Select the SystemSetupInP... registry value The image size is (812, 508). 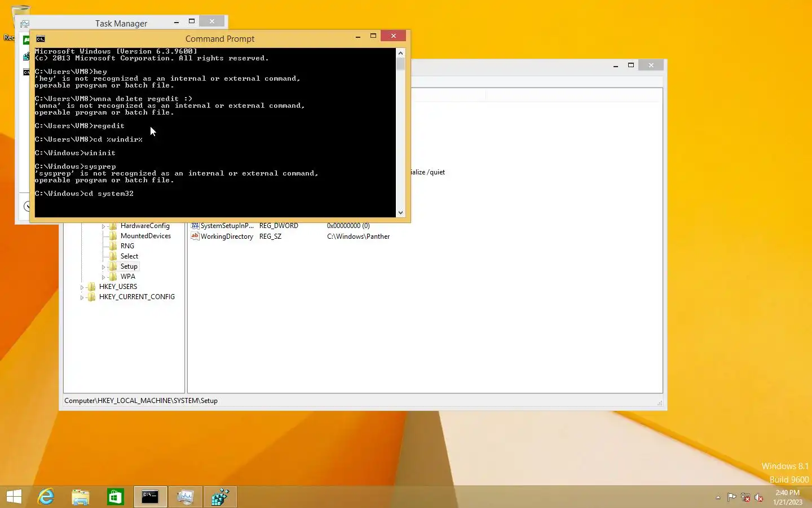227,226
